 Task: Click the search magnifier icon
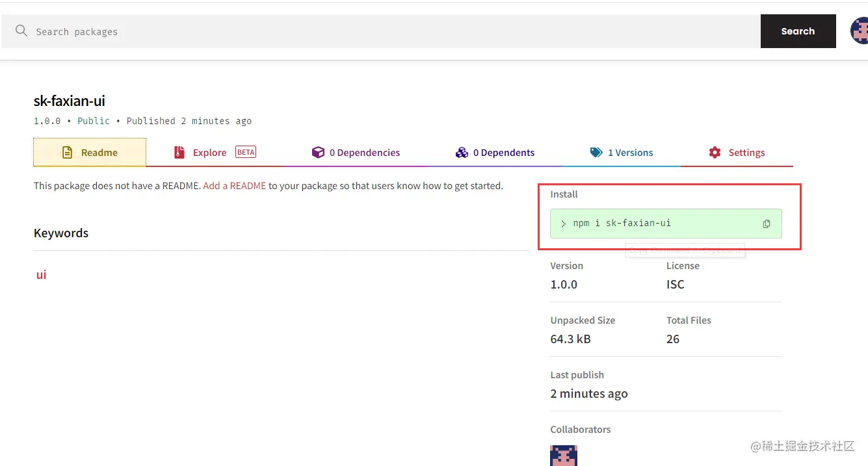click(21, 31)
